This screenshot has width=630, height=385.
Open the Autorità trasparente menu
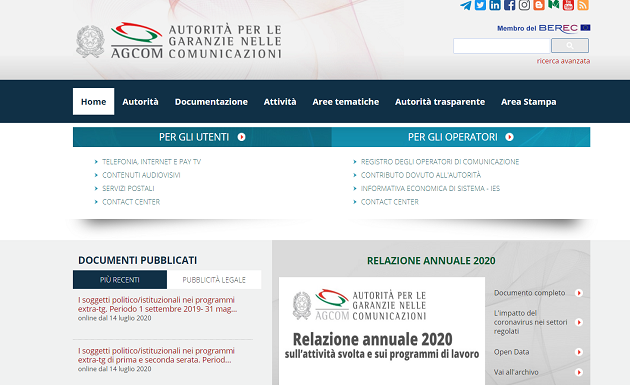coord(440,102)
